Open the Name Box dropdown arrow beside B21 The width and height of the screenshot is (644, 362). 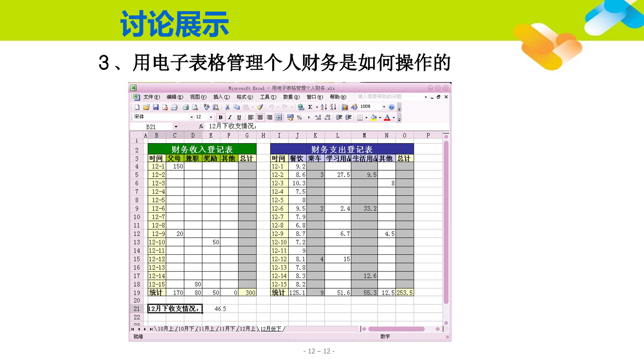tap(176, 127)
